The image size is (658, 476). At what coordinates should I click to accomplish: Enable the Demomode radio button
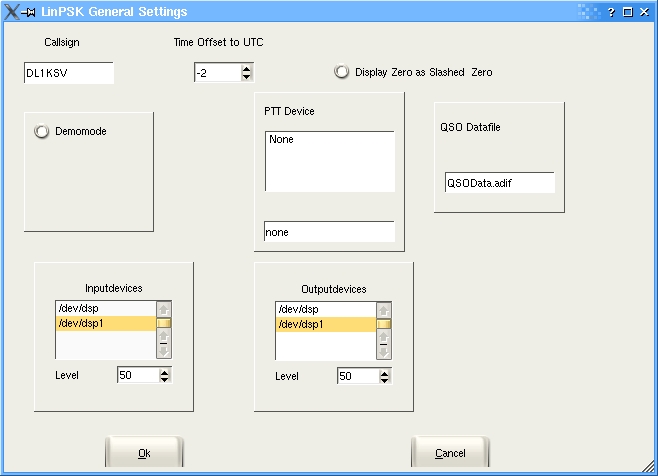pyautogui.click(x=42, y=132)
